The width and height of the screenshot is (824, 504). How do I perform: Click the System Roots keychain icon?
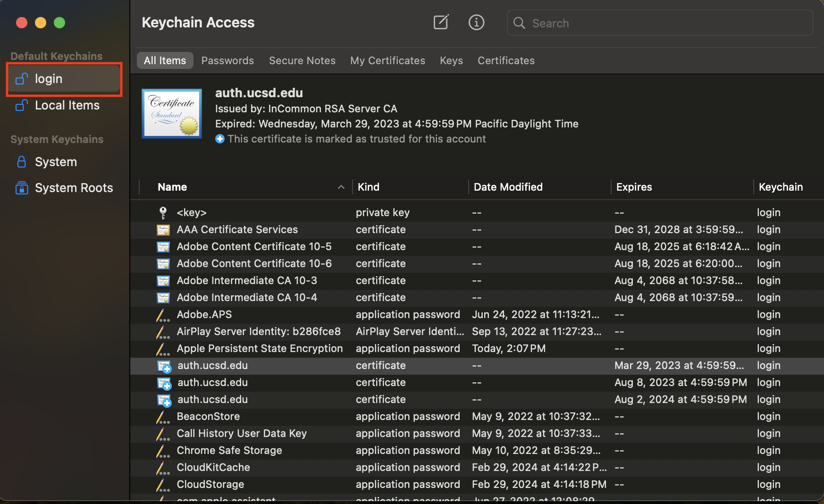(22, 188)
